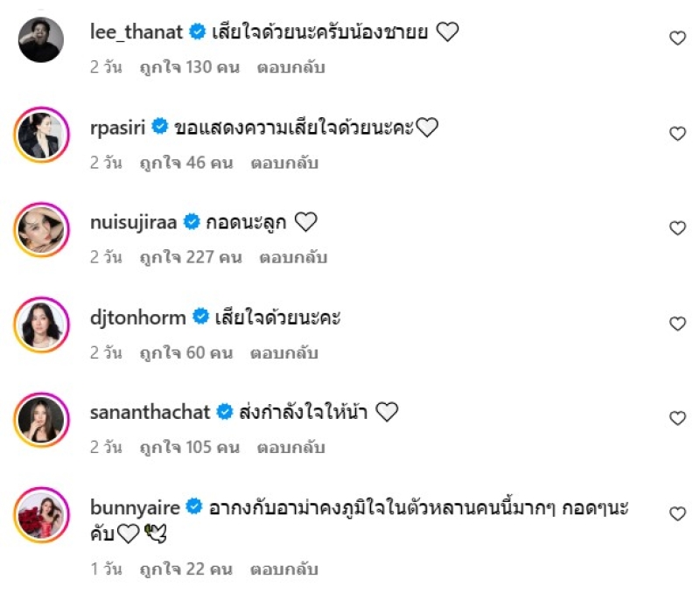Visit sananthachat's profile from username
Viewport: 700px width, 593px height.
[x=151, y=412]
